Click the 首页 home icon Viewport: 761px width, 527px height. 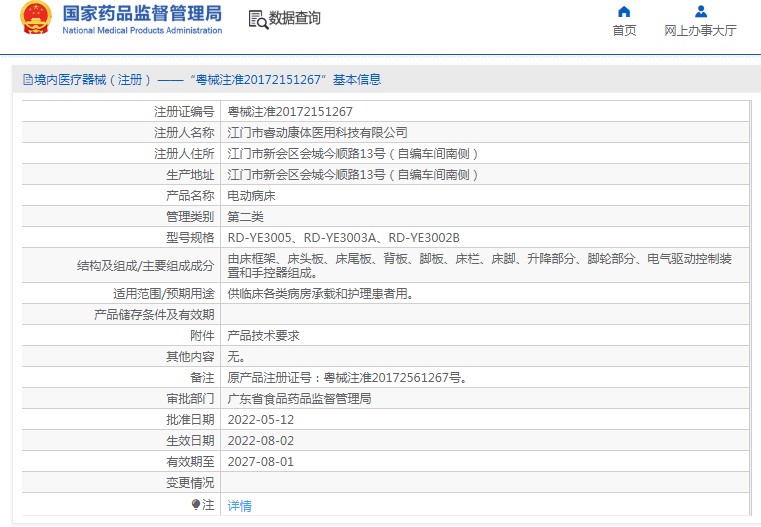[624, 12]
